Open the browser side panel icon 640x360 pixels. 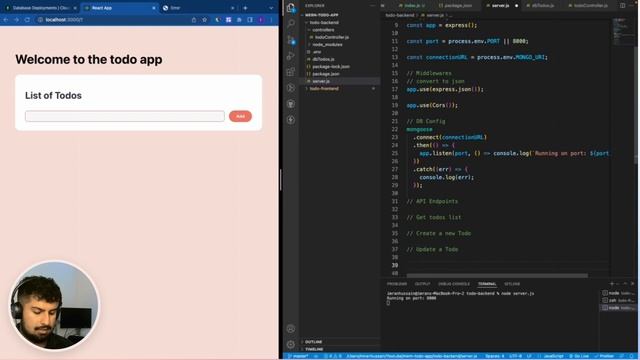click(x=250, y=20)
